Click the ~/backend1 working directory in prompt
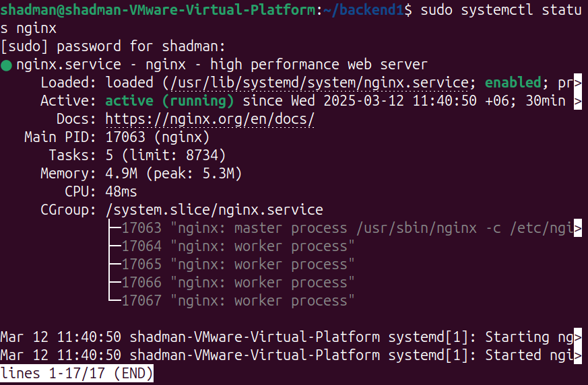The width and height of the screenshot is (588, 385). pyautogui.click(x=364, y=9)
